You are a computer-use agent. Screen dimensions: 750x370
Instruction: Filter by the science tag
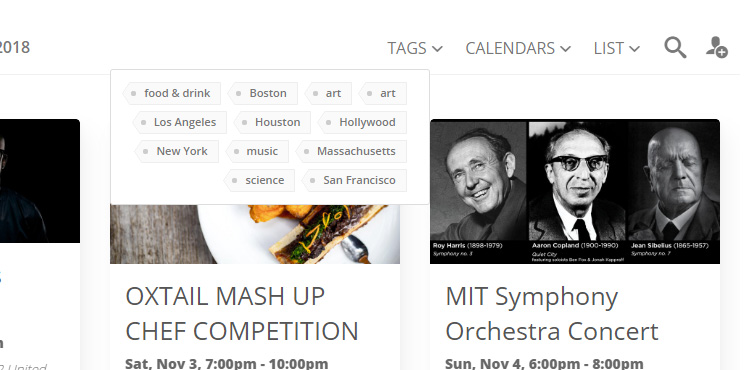point(259,180)
